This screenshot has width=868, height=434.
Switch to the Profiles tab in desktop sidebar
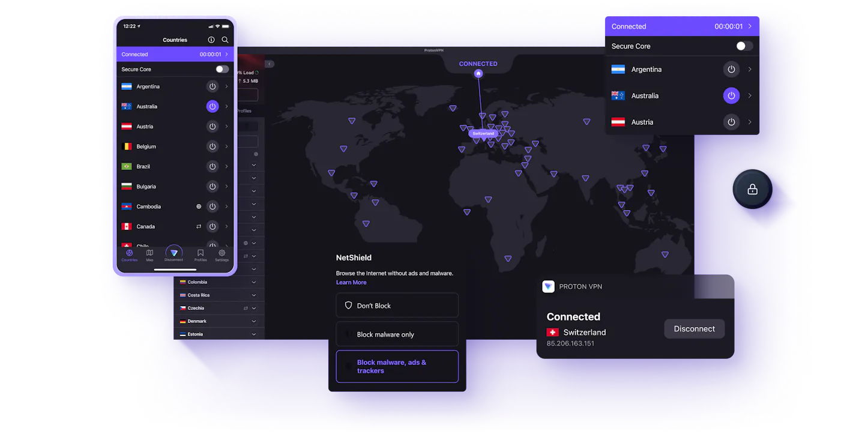(244, 111)
